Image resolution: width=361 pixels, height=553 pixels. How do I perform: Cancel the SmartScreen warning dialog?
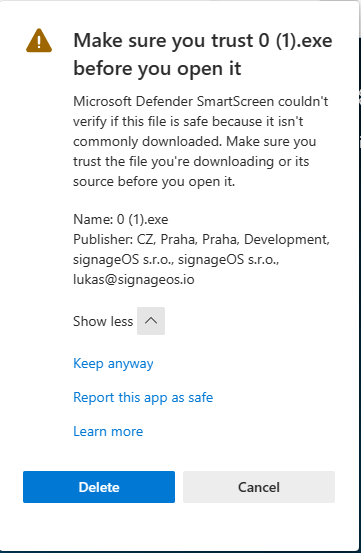tap(259, 487)
